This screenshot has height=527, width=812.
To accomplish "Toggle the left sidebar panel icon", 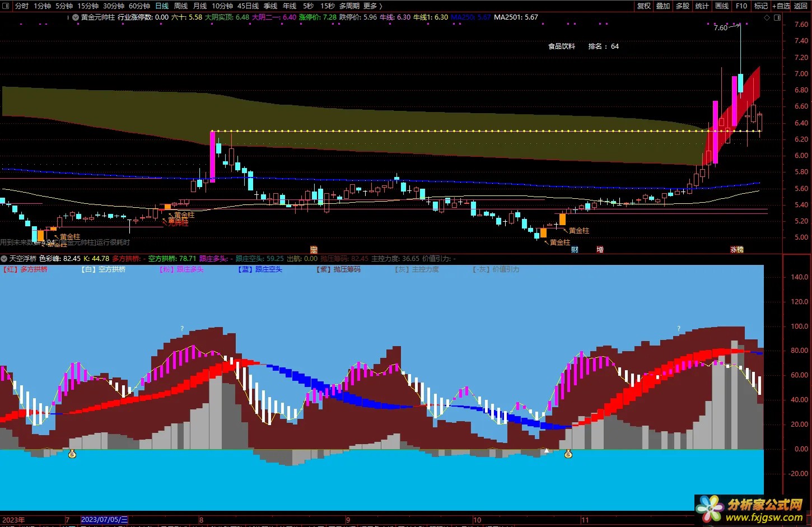I will (x=7, y=6).
